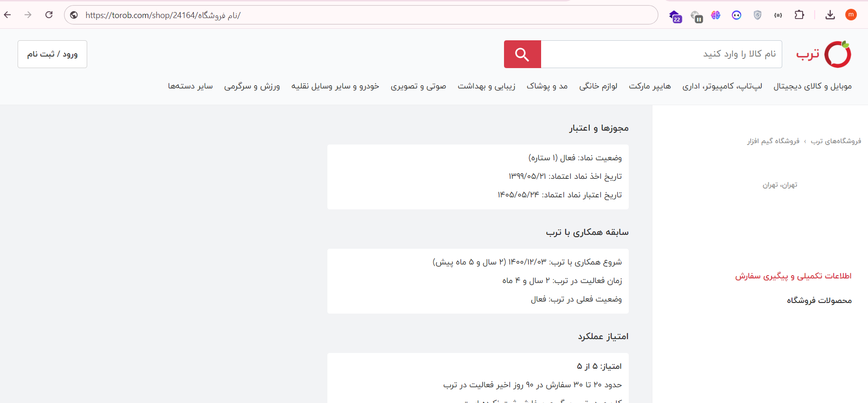Open مد و پوشاک category

coord(547,86)
